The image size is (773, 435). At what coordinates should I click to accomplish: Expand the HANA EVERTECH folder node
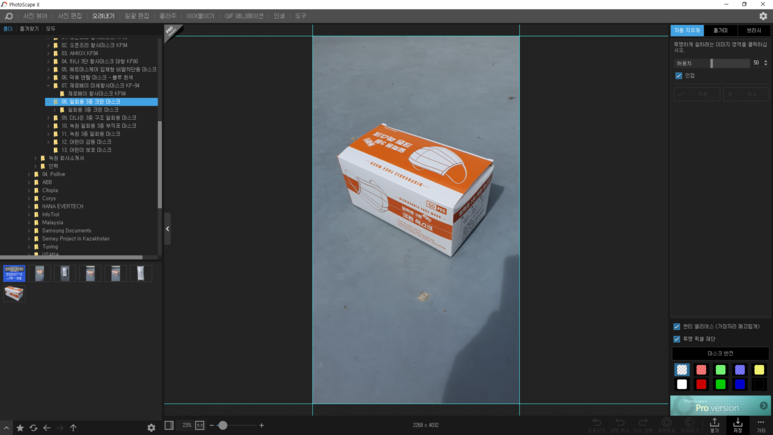point(29,206)
